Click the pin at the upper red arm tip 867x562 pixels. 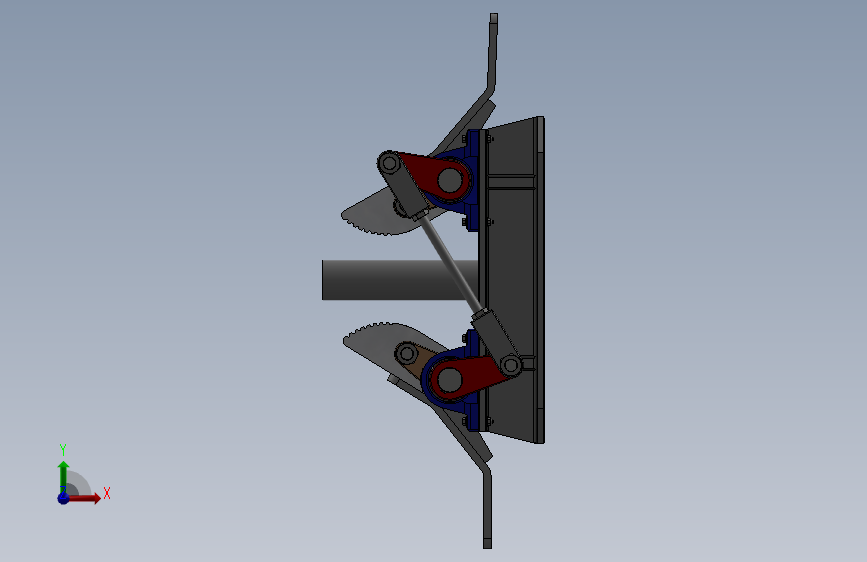coord(390,163)
